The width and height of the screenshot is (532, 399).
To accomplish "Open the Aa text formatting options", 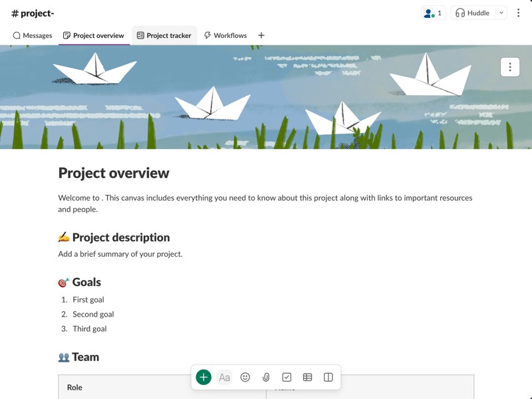I will [x=225, y=377].
